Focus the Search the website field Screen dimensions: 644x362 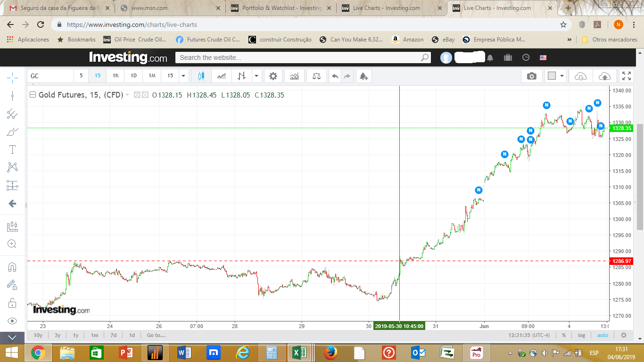(303, 58)
